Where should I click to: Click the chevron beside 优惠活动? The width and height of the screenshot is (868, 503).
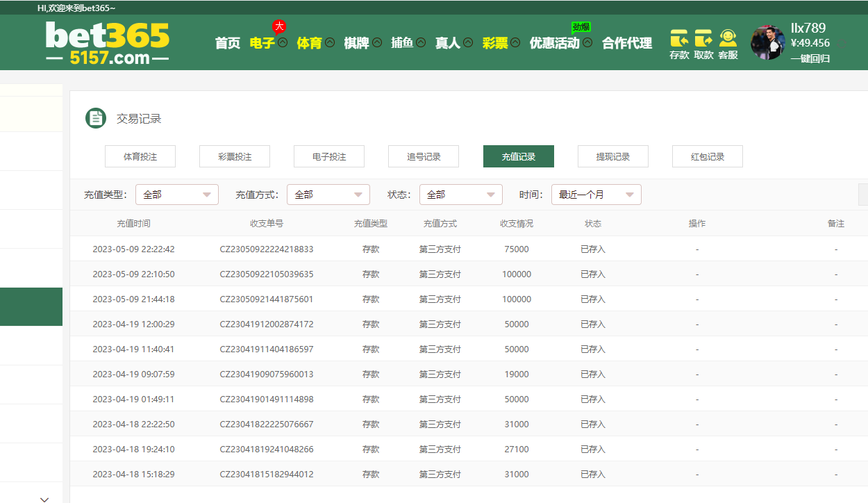coord(587,42)
